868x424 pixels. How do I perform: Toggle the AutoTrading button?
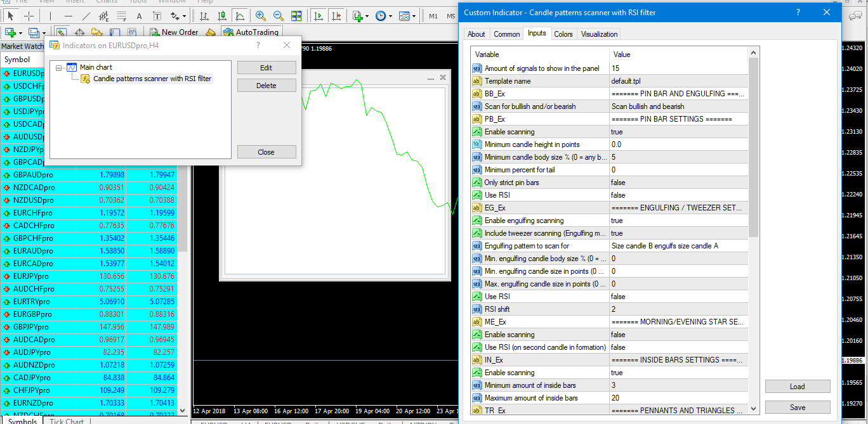251,32
